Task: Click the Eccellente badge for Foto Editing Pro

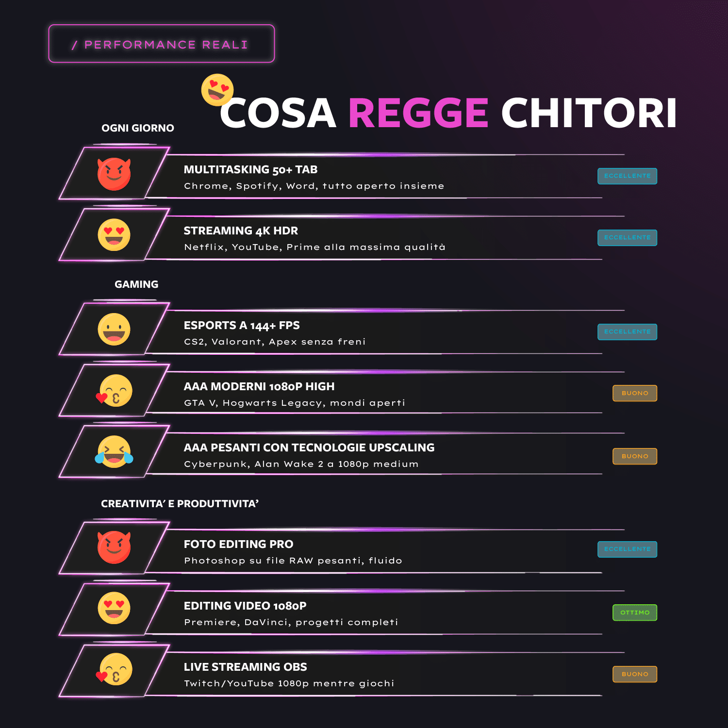Action: [627, 549]
